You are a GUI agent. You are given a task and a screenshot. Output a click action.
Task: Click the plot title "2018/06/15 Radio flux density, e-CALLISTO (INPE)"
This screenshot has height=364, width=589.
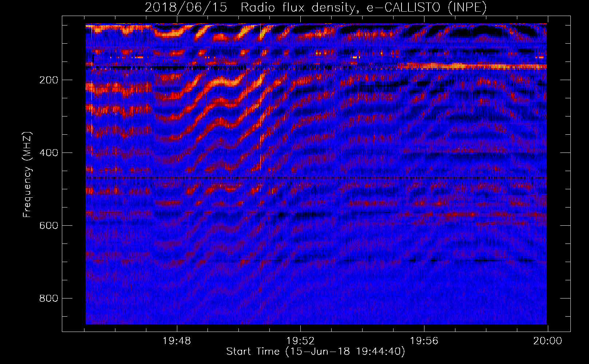[316, 7]
